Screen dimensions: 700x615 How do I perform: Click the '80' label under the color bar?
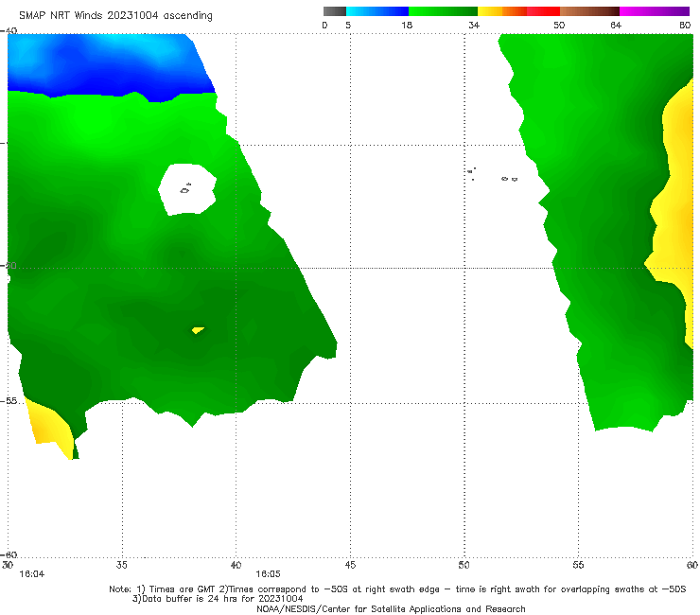(x=685, y=26)
